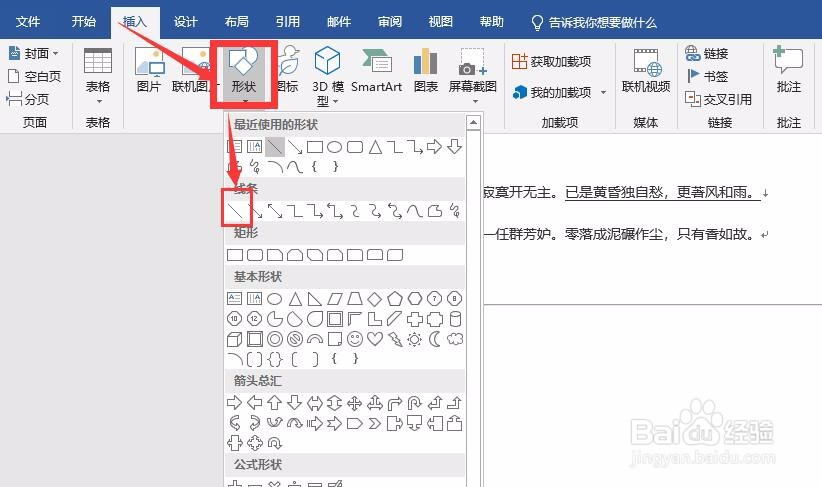This screenshot has height=487, width=822.
Task: Pick the cube shape
Action: pyautogui.click(x=234, y=339)
